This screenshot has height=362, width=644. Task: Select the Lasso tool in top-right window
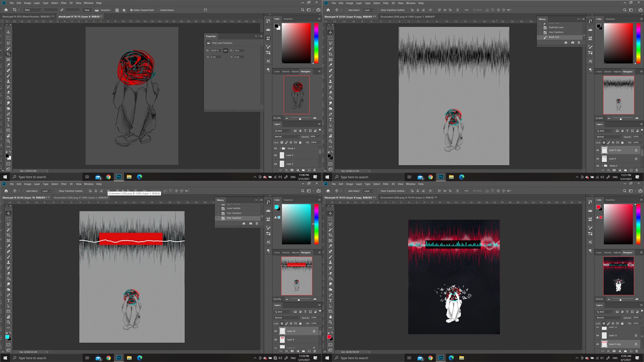(330, 43)
